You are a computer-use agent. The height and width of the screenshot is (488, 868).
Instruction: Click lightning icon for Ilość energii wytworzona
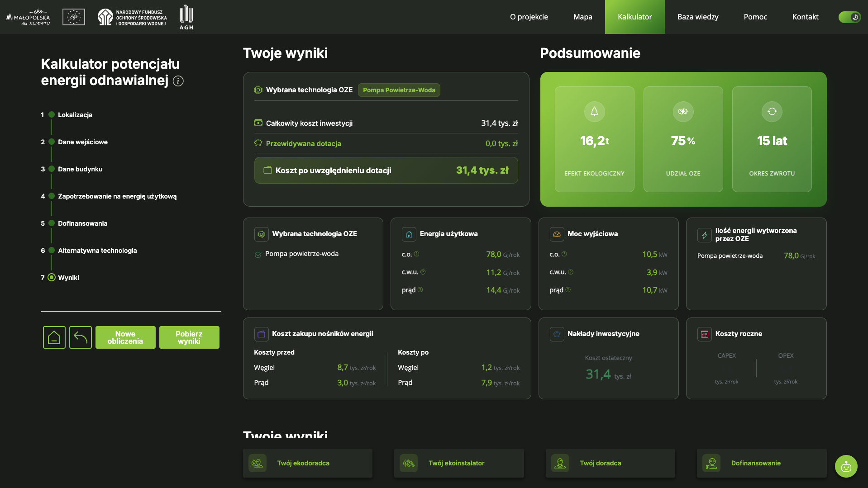pos(704,235)
